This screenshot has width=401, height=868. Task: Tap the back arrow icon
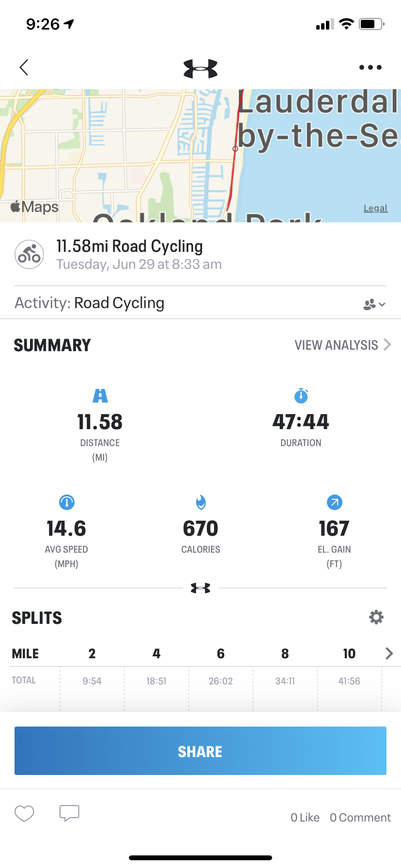coord(24,67)
